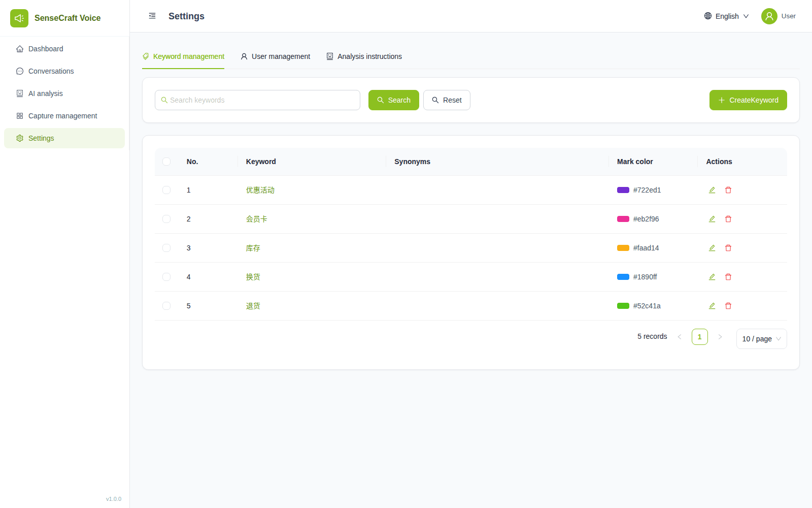Open the English language dropdown
This screenshot has height=508, width=812.
click(x=727, y=16)
